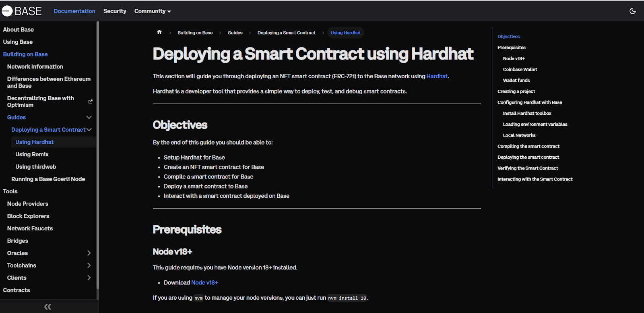Follow the Hardhat link in intro
644x313 pixels.
437,76
